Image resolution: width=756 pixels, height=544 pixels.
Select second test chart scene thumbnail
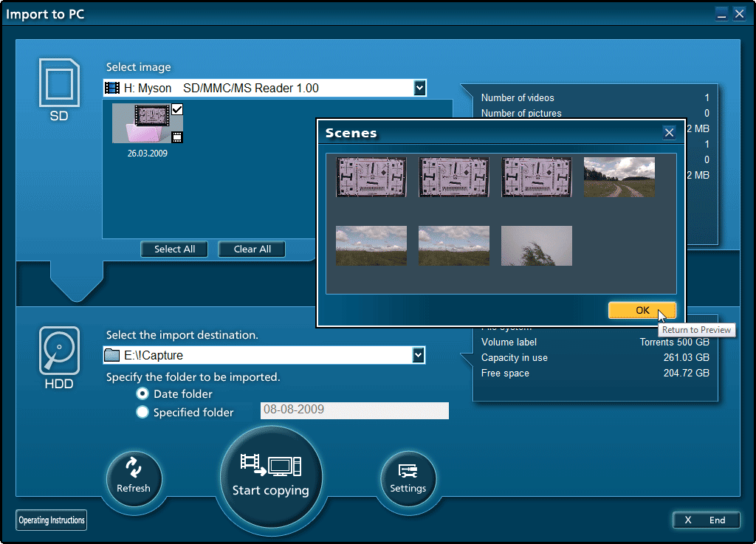pyautogui.click(x=454, y=177)
